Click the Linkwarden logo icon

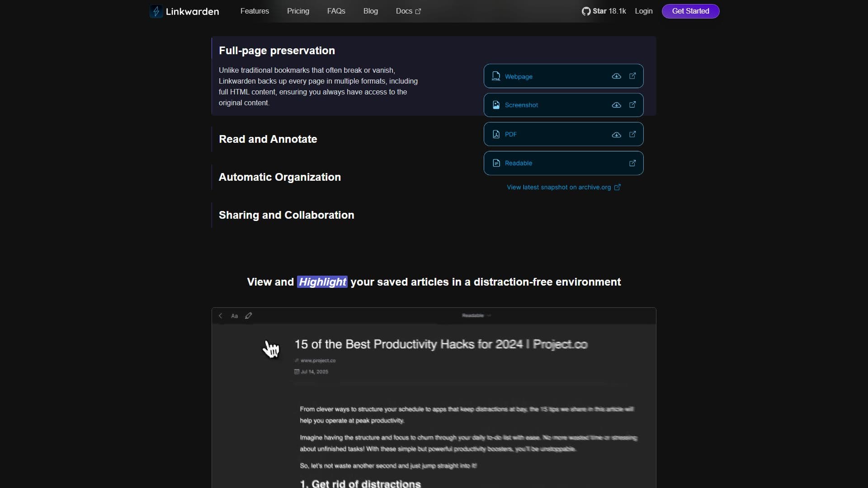point(156,11)
